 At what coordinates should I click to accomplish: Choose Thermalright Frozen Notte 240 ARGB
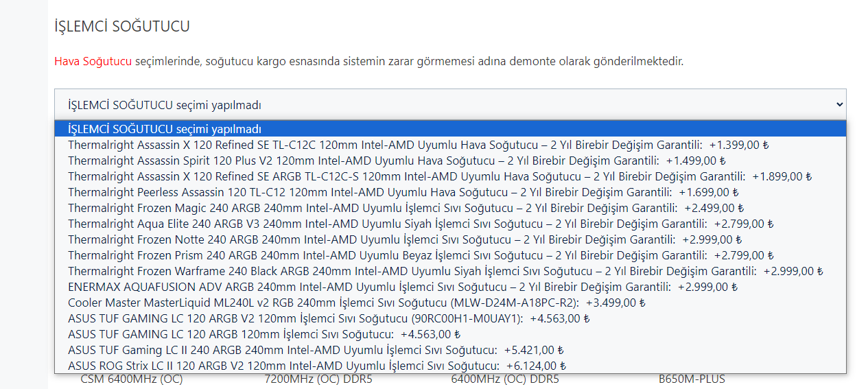(405, 239)
